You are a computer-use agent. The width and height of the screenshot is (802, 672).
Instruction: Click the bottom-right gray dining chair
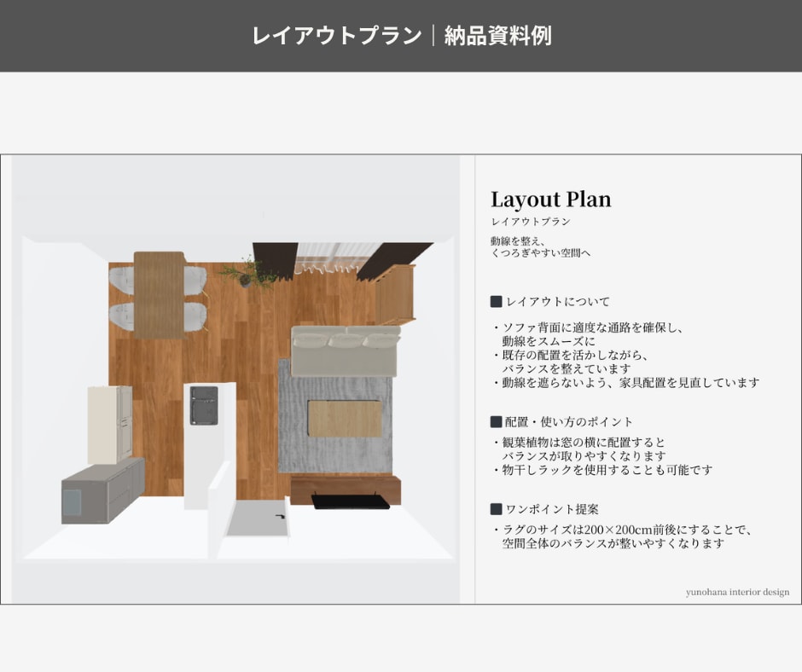[195, 316]
